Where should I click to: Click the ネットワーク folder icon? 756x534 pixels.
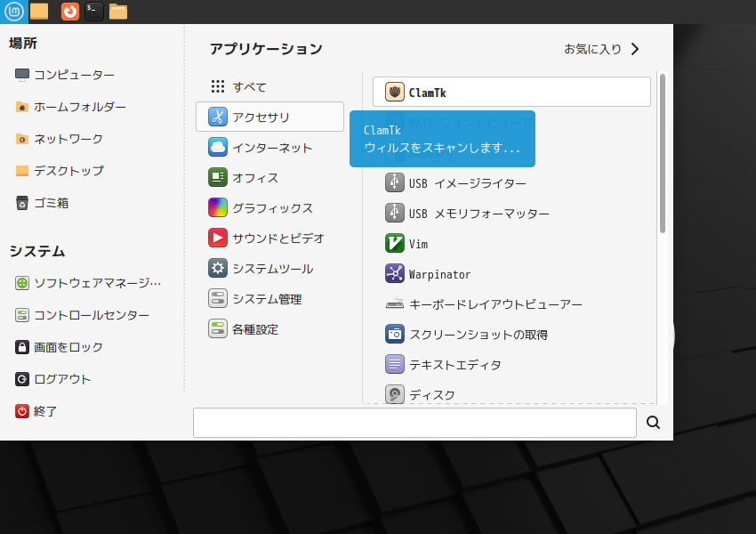(22, 139)
